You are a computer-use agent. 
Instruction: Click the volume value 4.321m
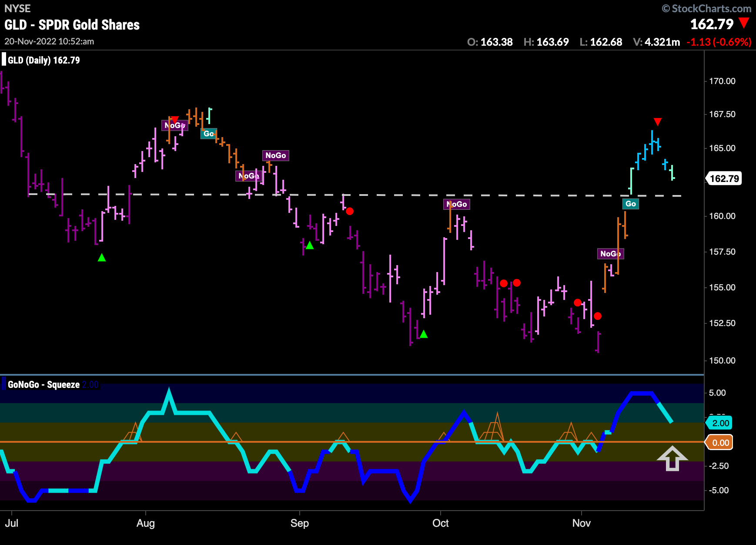(662, 42)
